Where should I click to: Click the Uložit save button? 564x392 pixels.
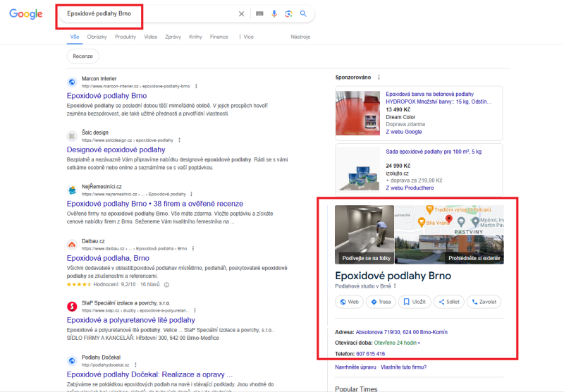[415, 302]
